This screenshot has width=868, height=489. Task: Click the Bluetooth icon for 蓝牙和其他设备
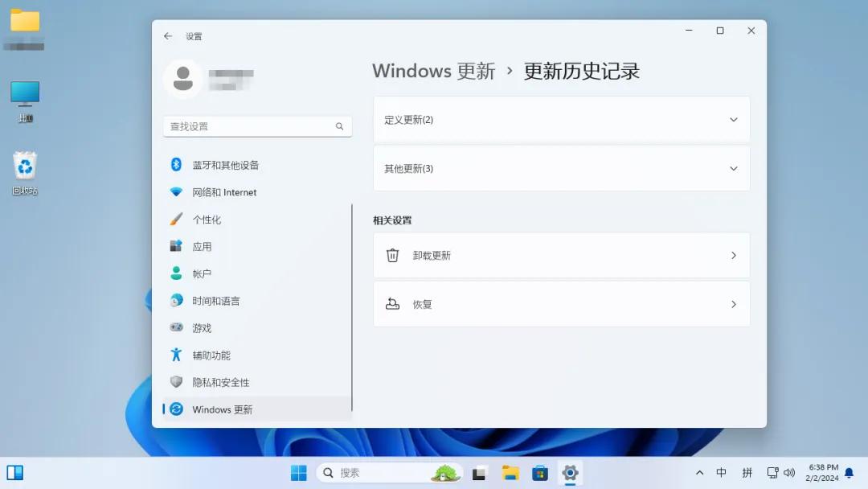pos(176,165)
